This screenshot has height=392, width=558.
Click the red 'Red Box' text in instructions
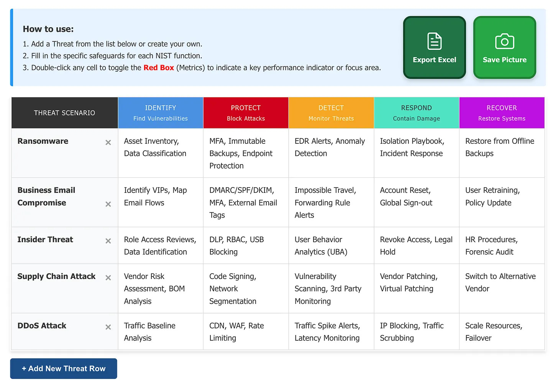point(159,68)
